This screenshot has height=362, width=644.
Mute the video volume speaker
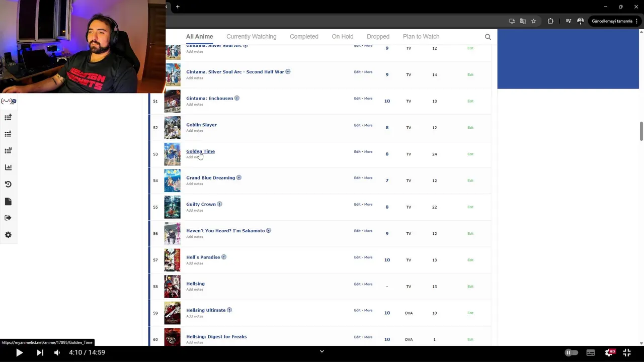click(57, 352)
